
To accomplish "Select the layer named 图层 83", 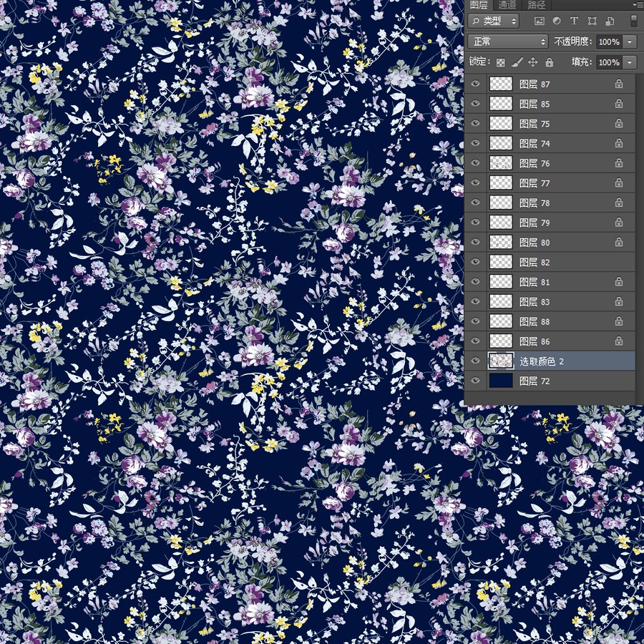I will tap(550, 301).
